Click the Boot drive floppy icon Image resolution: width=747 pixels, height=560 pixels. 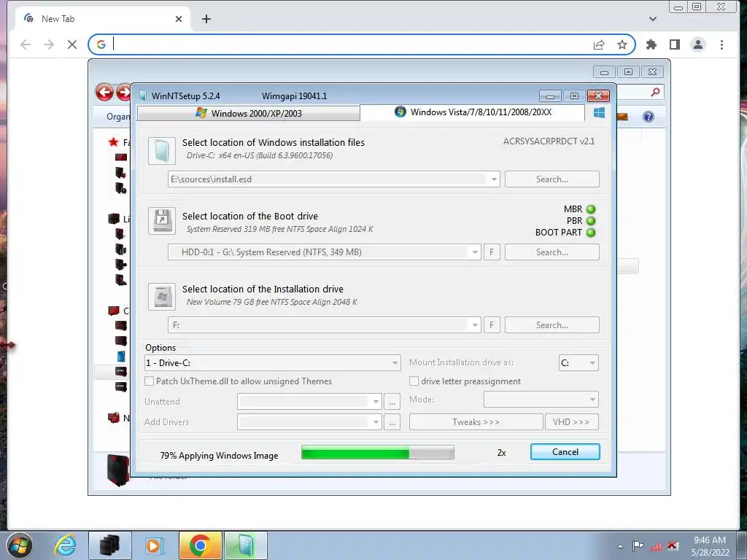(x=162, y=220)
